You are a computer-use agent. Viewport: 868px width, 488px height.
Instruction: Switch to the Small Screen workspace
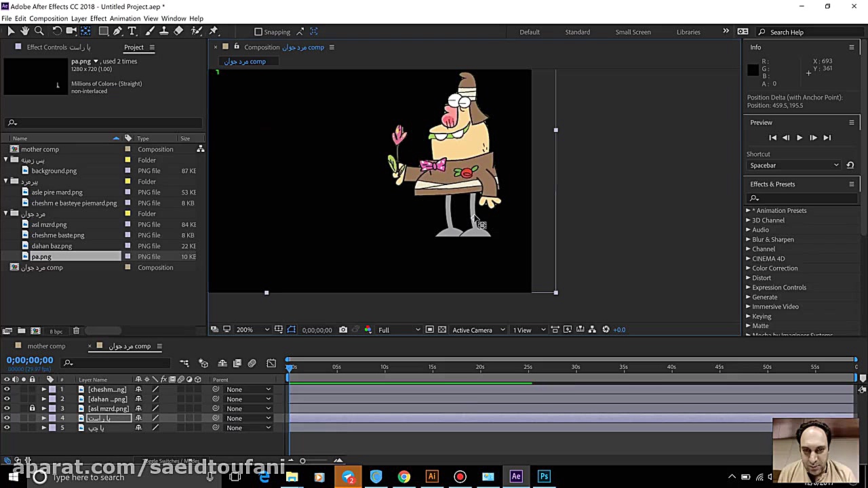click(x=633, y=32)
